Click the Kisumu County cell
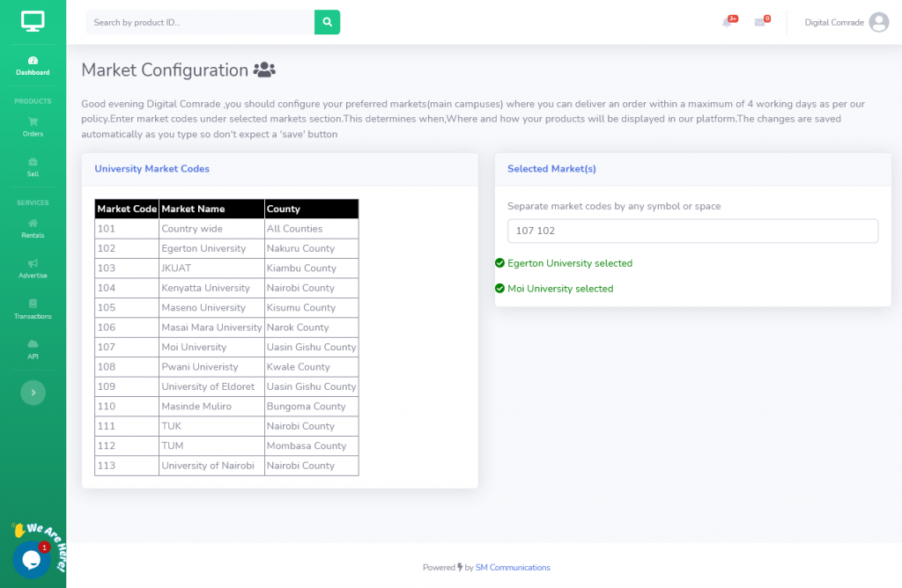The image size is (902, 588). coord(312,307)
